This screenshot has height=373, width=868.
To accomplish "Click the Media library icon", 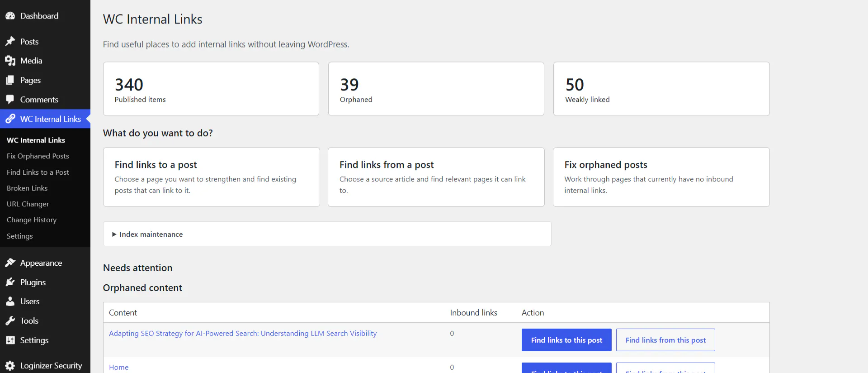I will (x=10, y=61).
